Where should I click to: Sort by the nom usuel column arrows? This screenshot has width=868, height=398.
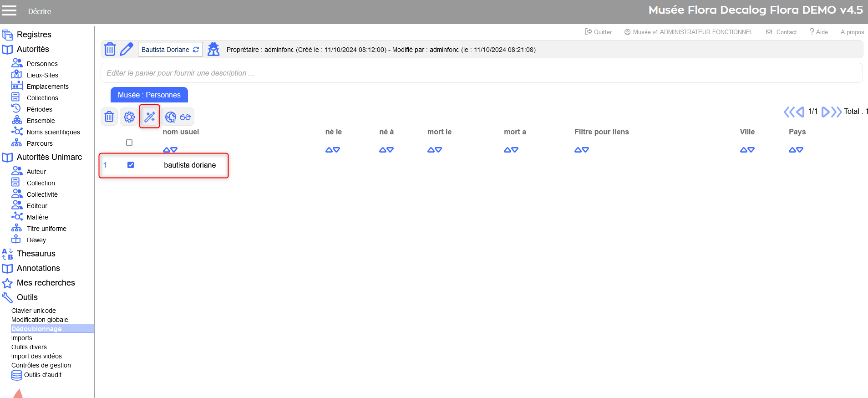coord(170,150)
